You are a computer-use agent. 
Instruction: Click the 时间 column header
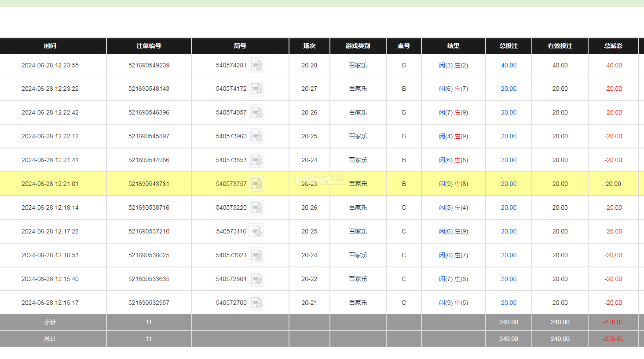pos(50,46)
